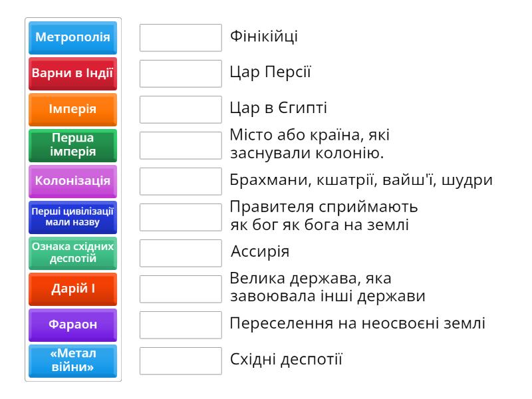Viewport: 532px width, 399px height.
Task: Click the slot for Місто або країна definition
Action: coord(181,146)
